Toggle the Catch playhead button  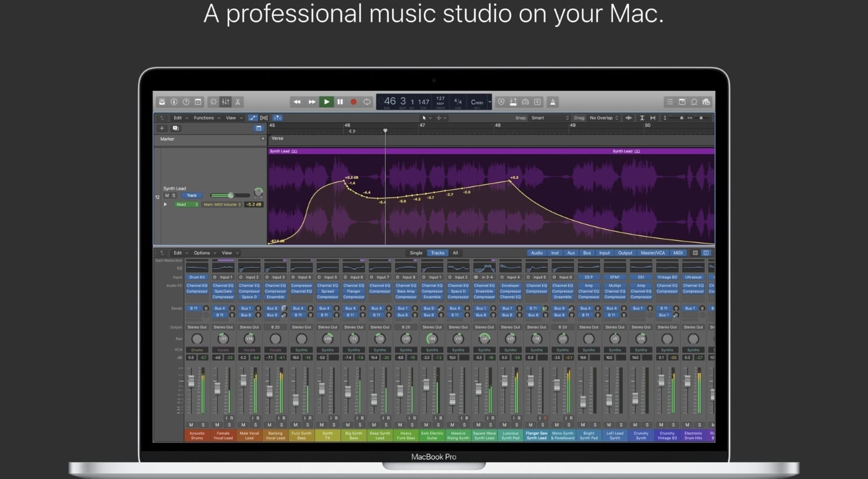278,118
